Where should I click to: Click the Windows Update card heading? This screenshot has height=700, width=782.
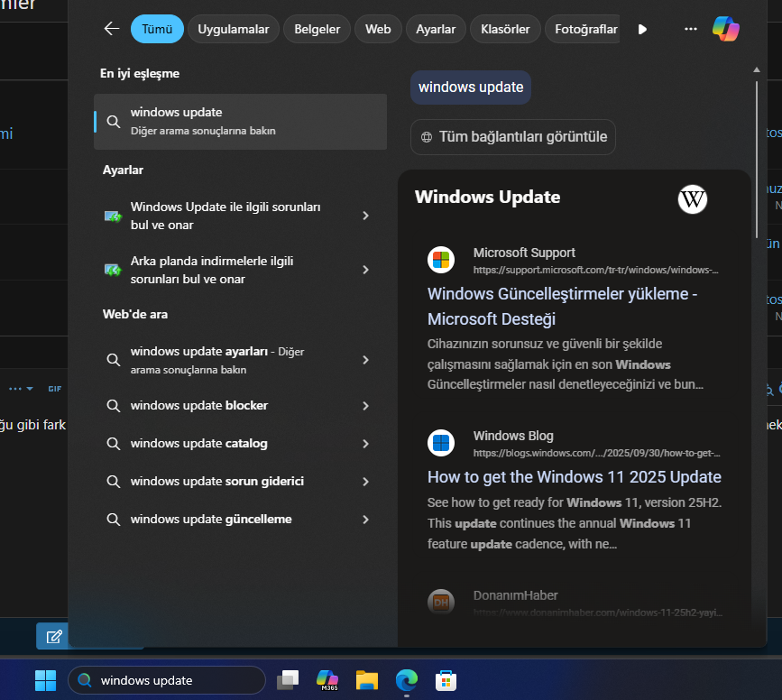(x=487, y=197)
